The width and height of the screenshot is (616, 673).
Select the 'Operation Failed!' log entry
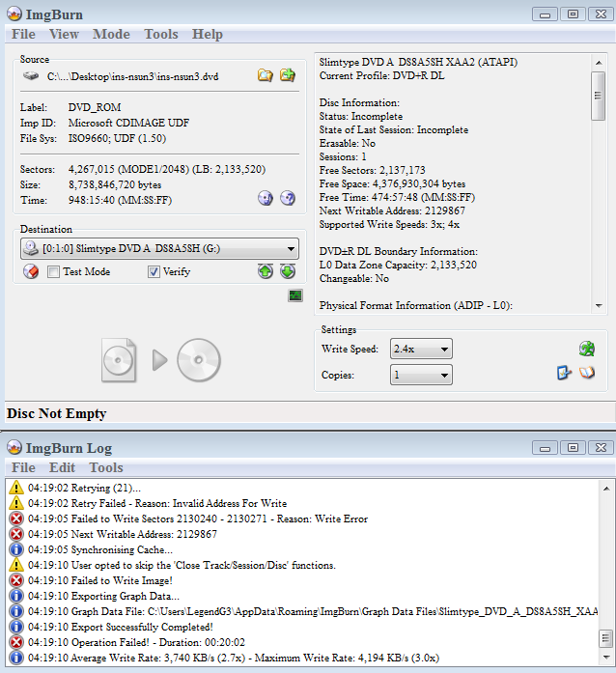coord(303,642)
